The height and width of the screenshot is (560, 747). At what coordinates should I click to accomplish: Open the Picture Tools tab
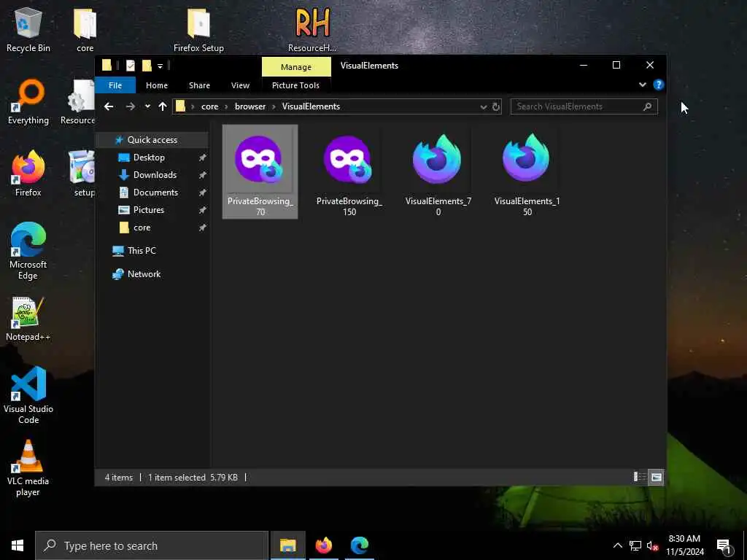(x=295, y=85)
